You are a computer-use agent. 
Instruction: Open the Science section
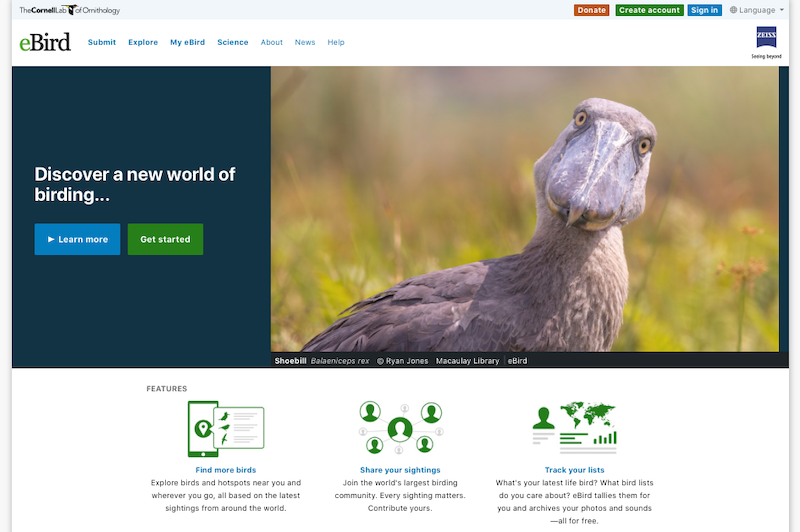tap(233, 42)
